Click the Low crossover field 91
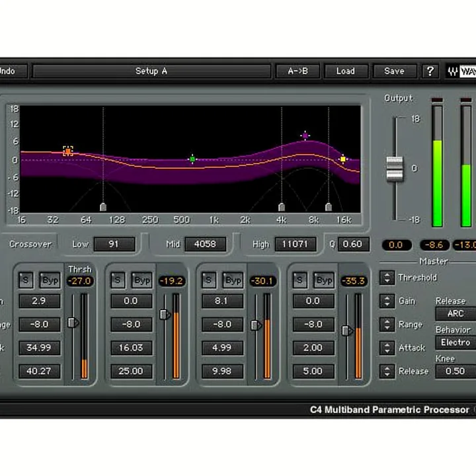Viewport: 476px width, 476px height. point(114,244)
